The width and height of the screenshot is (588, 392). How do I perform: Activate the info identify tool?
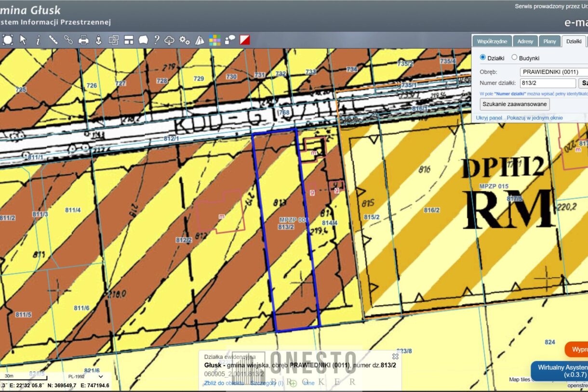(x=38, y=40)
